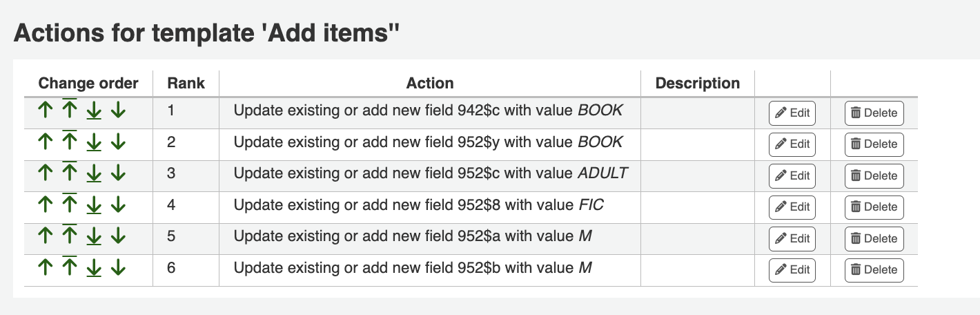The height and width of the screenshot is (315, 980).
Task: Move rank 4 action to the top
Action: pos(69,205)
